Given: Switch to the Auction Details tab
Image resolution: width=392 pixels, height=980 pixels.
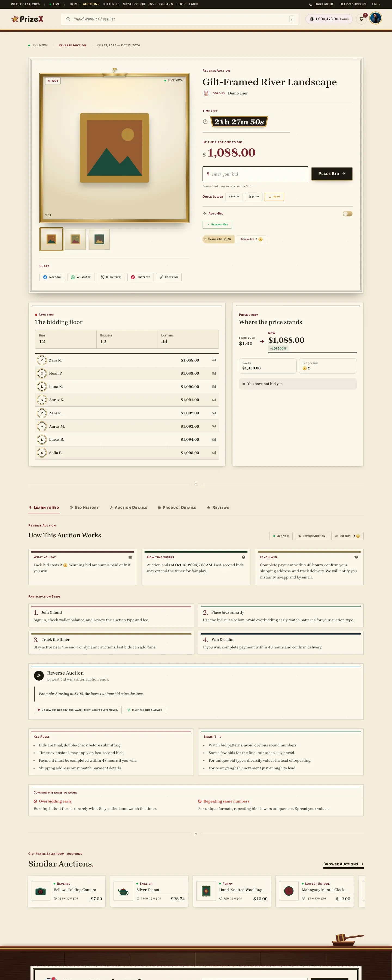Looking at the screenshot, I should tap(128, 507).
